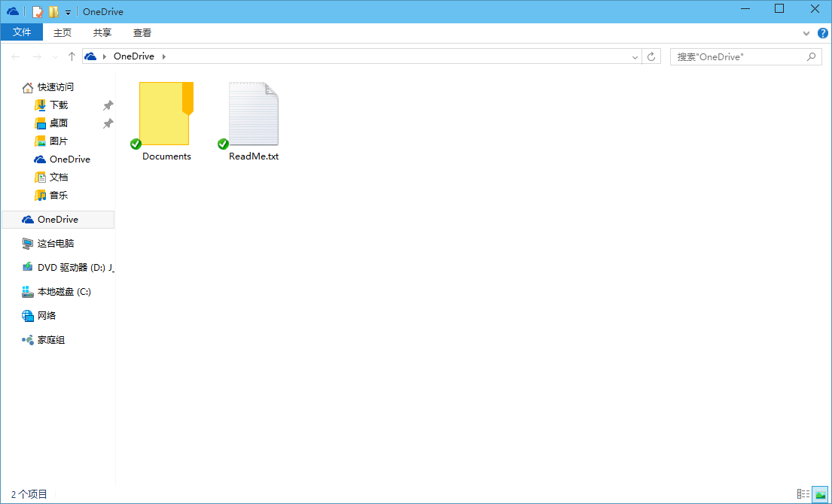Switch to details view in status bar

[x=803, y=494]
